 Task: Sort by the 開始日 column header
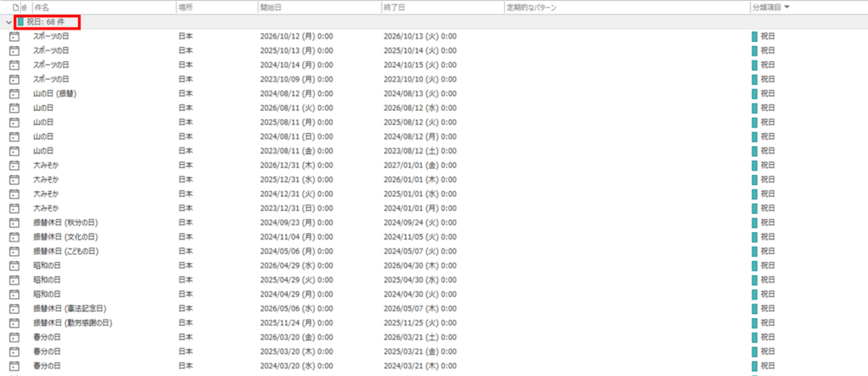pyautogui.click(x=271, y=7)
